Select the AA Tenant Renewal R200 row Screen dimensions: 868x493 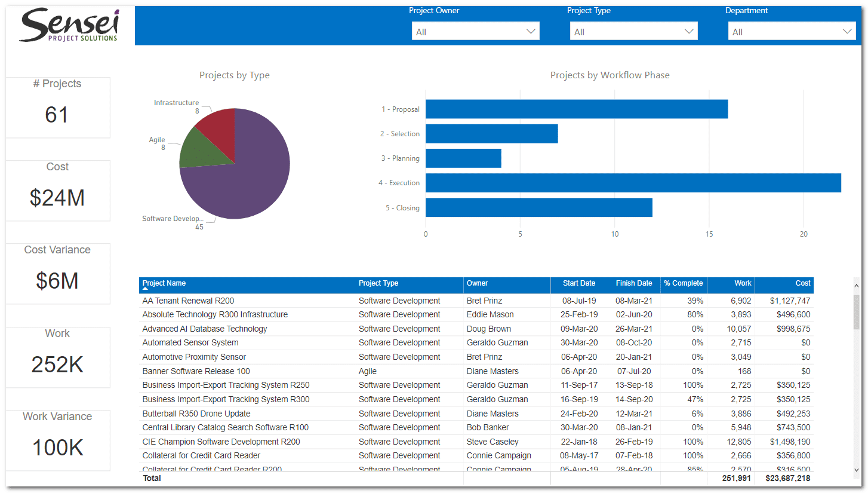coord(188,301)
